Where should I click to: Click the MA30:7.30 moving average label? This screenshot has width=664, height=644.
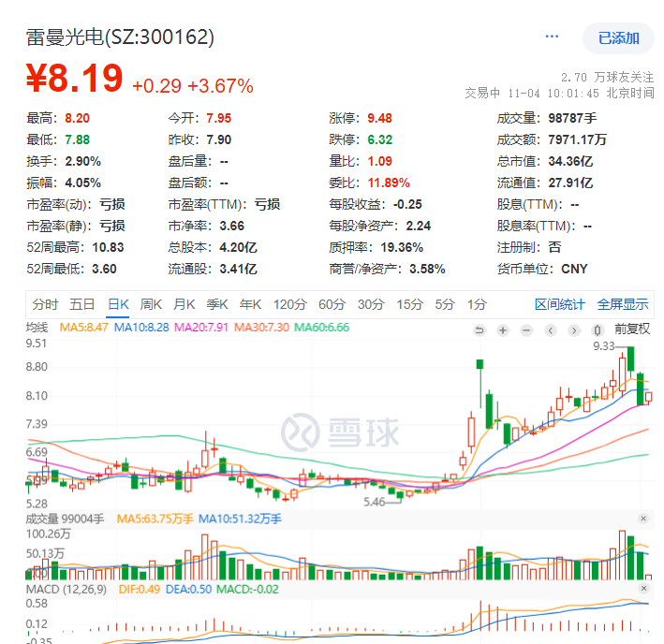click(261, 328)
